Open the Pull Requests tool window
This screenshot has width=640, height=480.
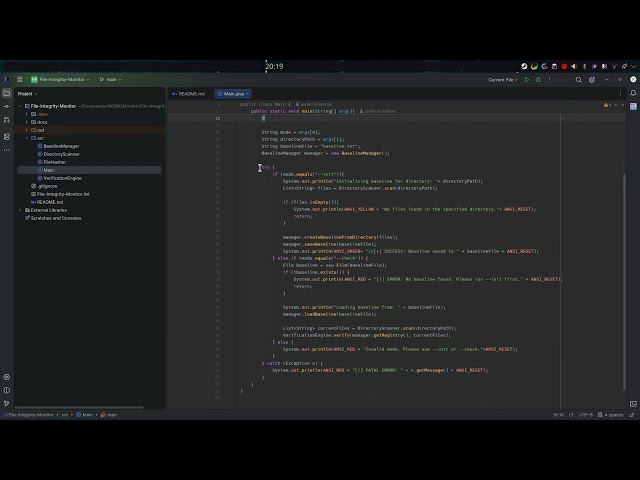pyautogui.click(x=7, y=120)
